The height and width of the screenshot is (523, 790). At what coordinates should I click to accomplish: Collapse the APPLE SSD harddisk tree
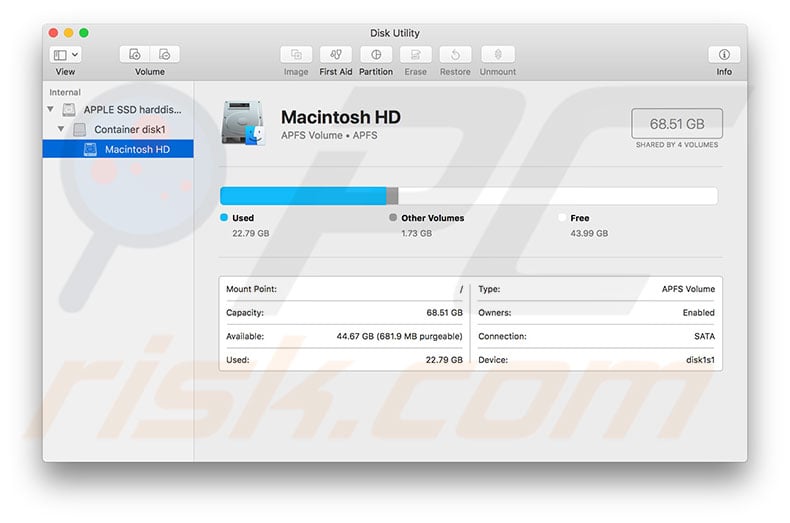point(50,109)
